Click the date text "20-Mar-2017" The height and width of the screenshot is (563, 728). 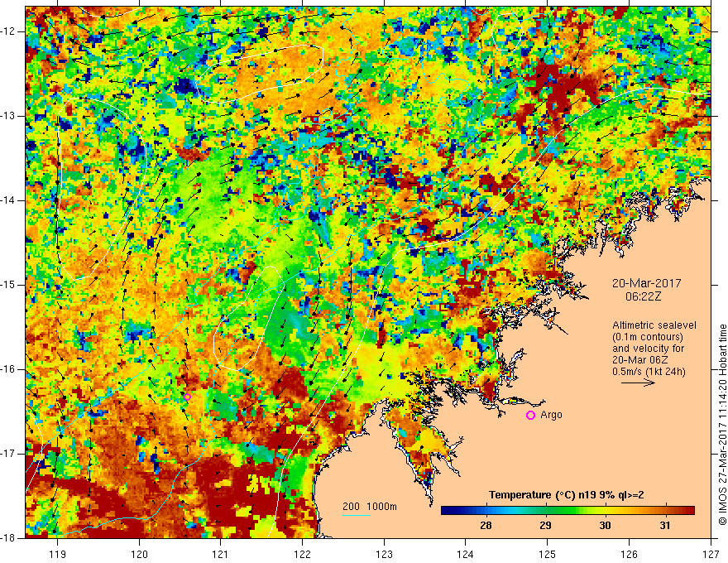pos(646,283)
